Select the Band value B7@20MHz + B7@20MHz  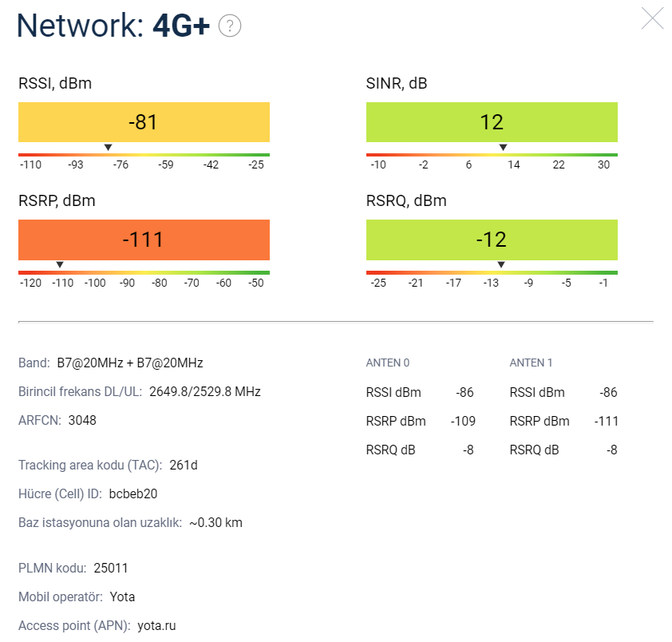click(x=130, y=363)
